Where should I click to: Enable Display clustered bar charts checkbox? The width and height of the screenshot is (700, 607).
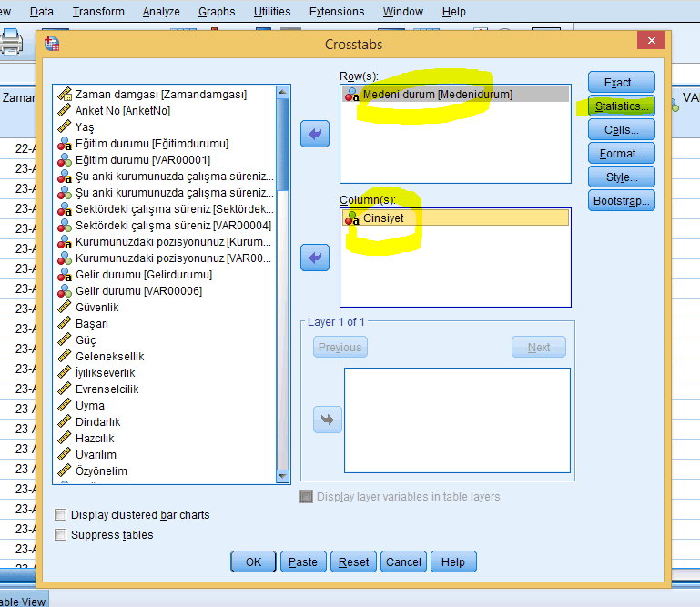(x=62, y=515)
